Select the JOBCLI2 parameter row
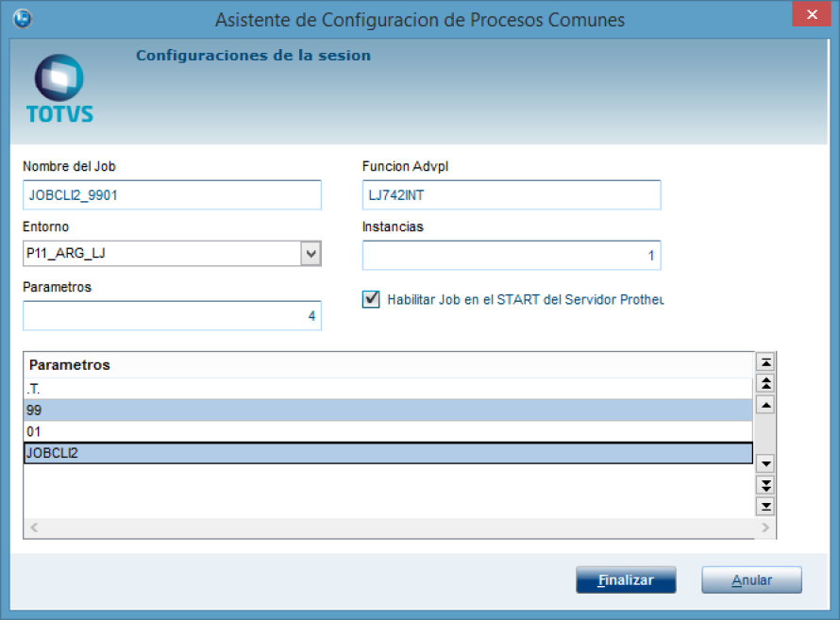840x620 pixels. coord(387,453)
